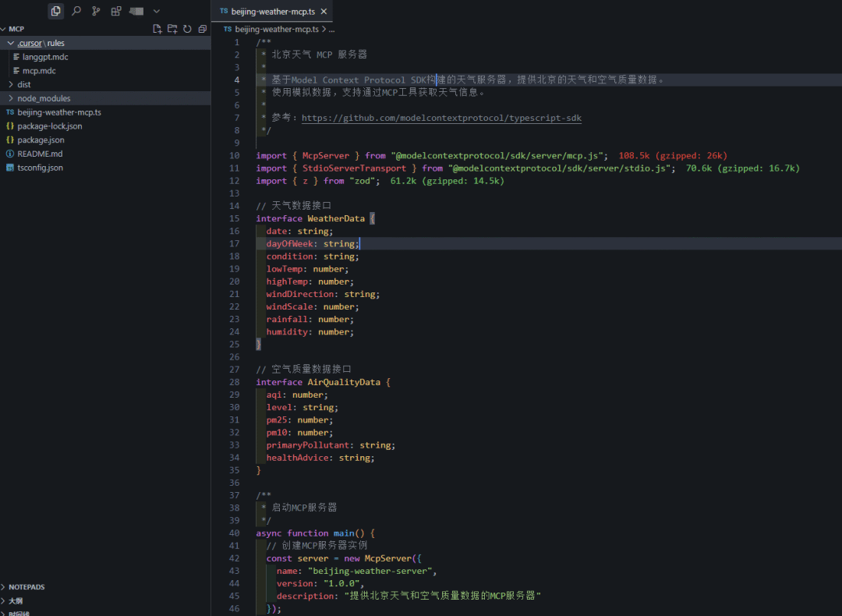Click the humidity property line
Viewport: 842px width, 616px height.
click(x=310, y=332)
